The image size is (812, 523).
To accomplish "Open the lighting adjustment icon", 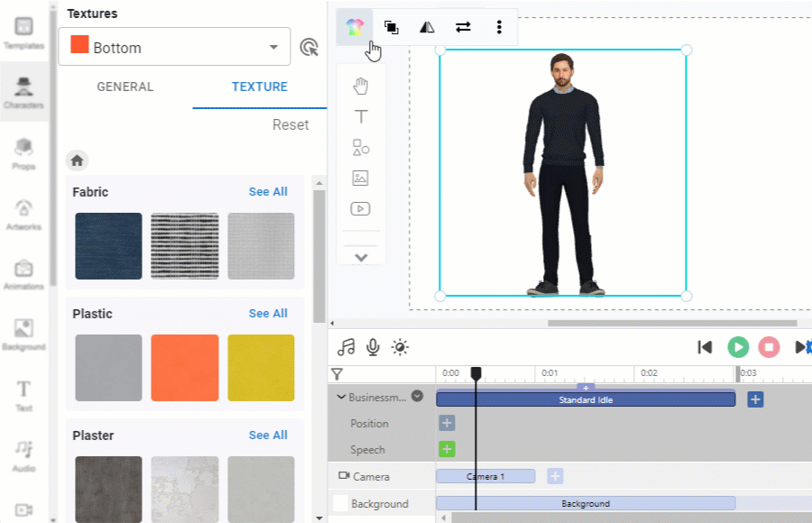I will coord(400,347).
